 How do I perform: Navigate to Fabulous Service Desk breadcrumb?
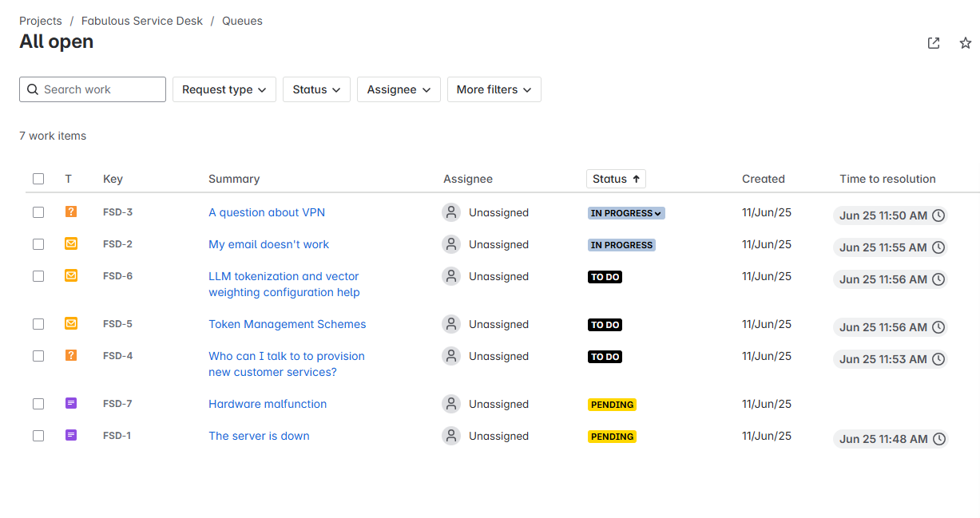[x=142, y=21]
